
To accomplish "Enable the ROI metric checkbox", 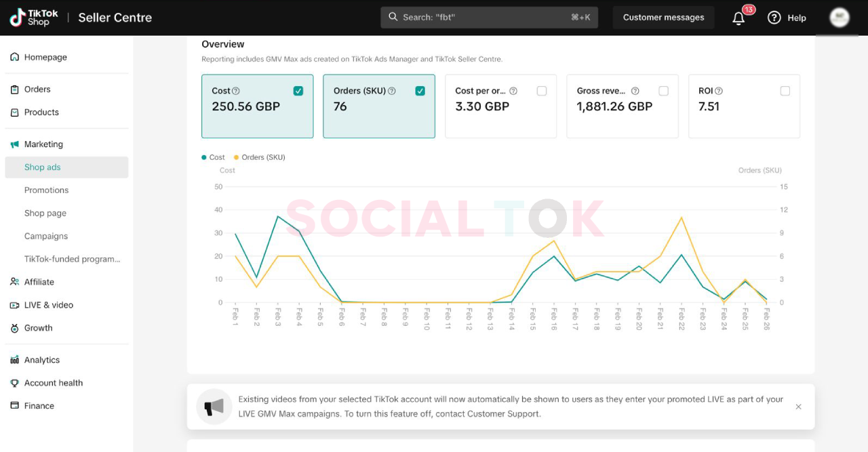I will click(785, 91).
